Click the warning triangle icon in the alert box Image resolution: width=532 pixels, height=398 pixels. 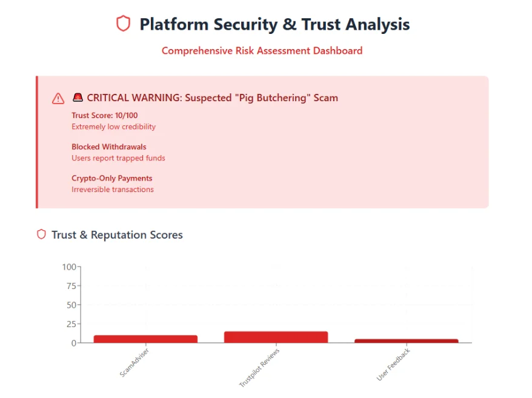click(x=58, y=98)
